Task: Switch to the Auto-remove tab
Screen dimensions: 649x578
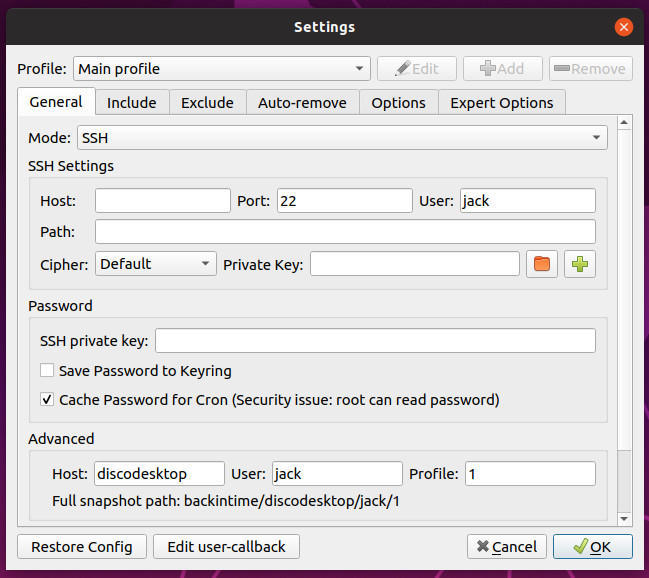Action: (x=302, y=103)
